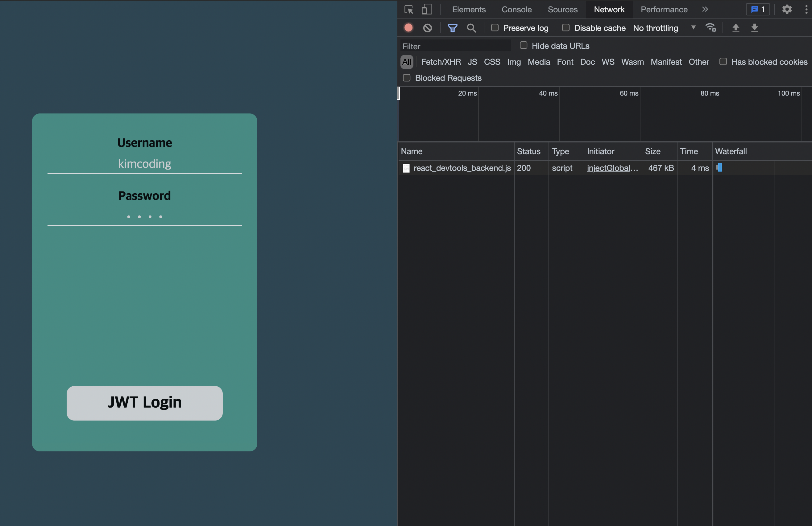The image size is (812, 526).
Task: Switch to the Console tab
Action: click(516, 9)
